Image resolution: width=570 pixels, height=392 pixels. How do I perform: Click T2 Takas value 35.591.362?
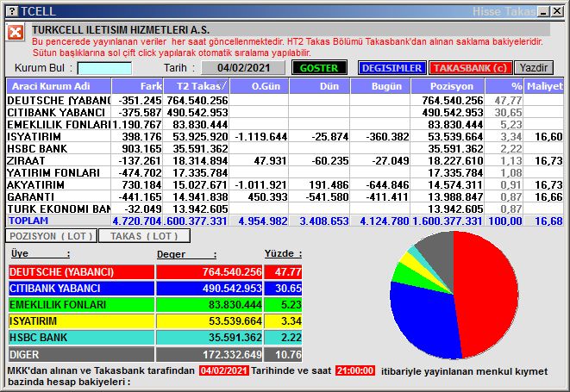[x=200, y=148]
